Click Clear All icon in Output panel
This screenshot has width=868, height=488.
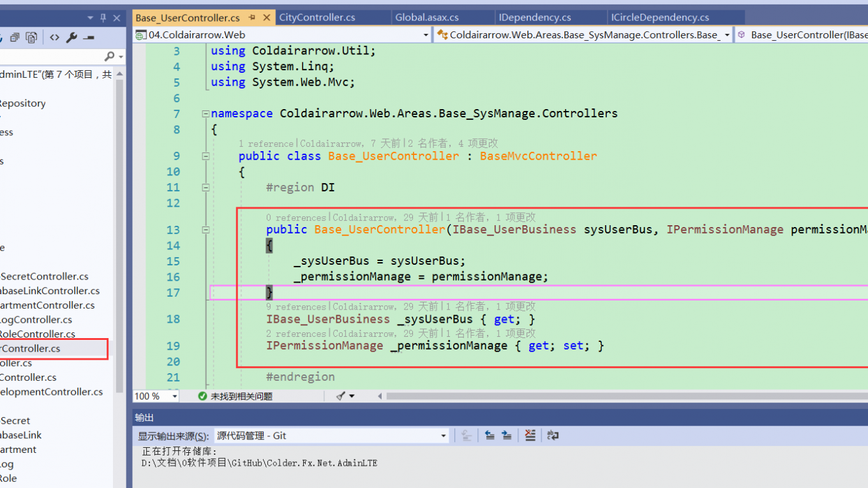pos(530,435)
